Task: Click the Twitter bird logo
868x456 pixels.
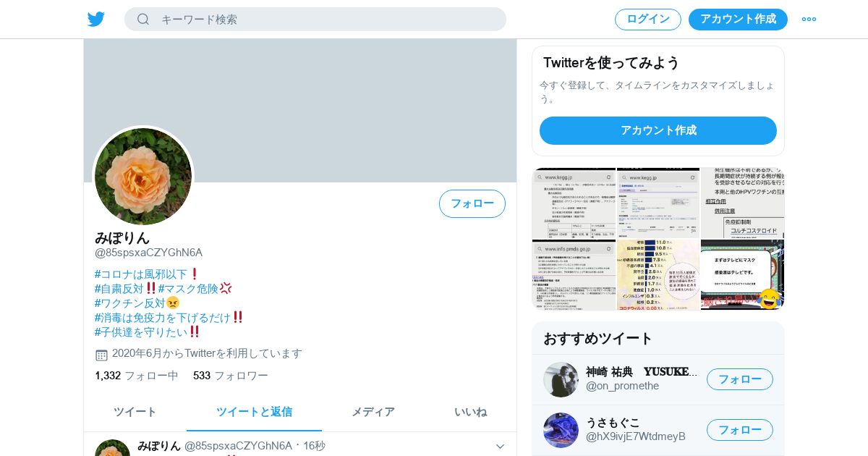Action: pyautogui.click(x=96, y=19)
